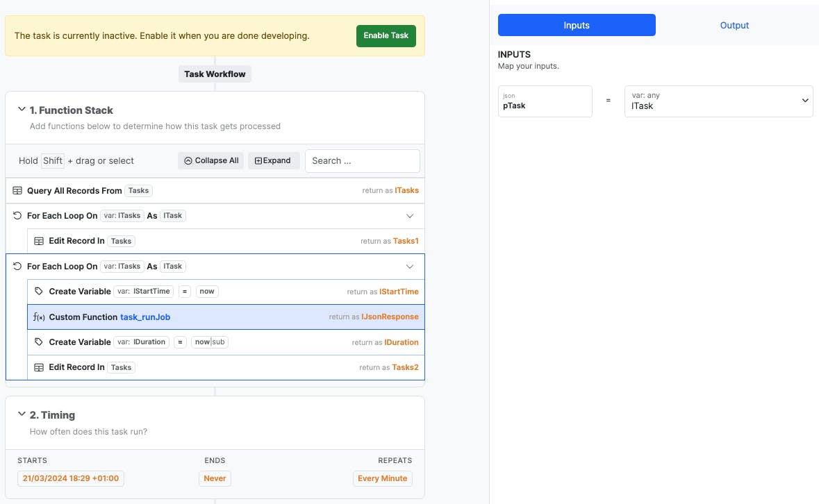Click the tag icon for Create Variable lStartTime
The height and width of the screenshot is (504, 819).
40,292
